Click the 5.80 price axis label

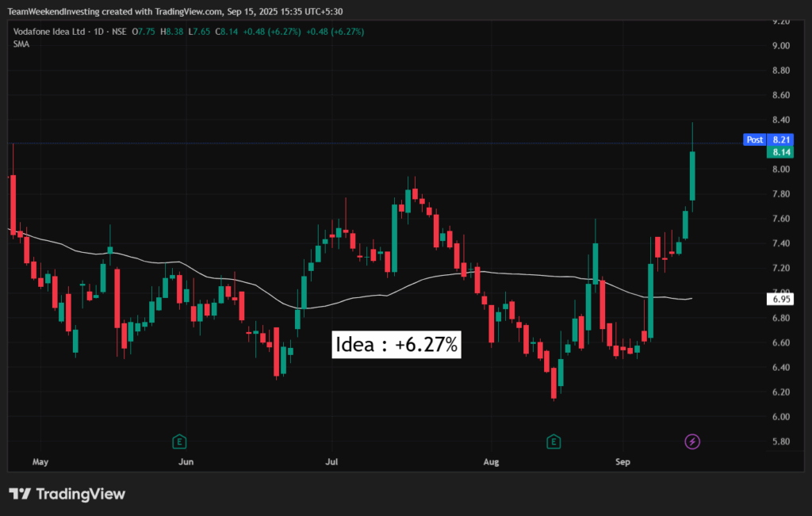(781, 441)
